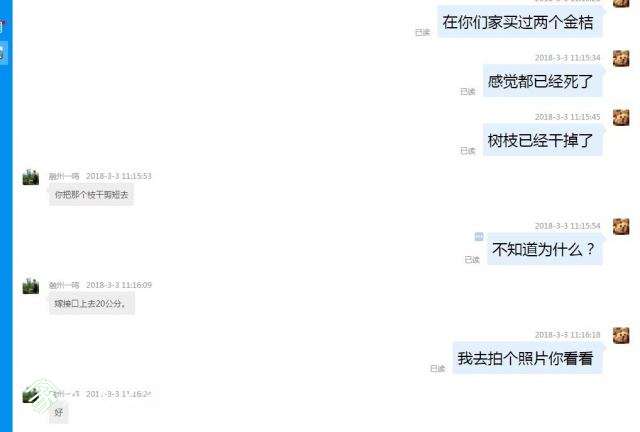Click the seller reply 你把那个枝干剪短去

[91, 195]
